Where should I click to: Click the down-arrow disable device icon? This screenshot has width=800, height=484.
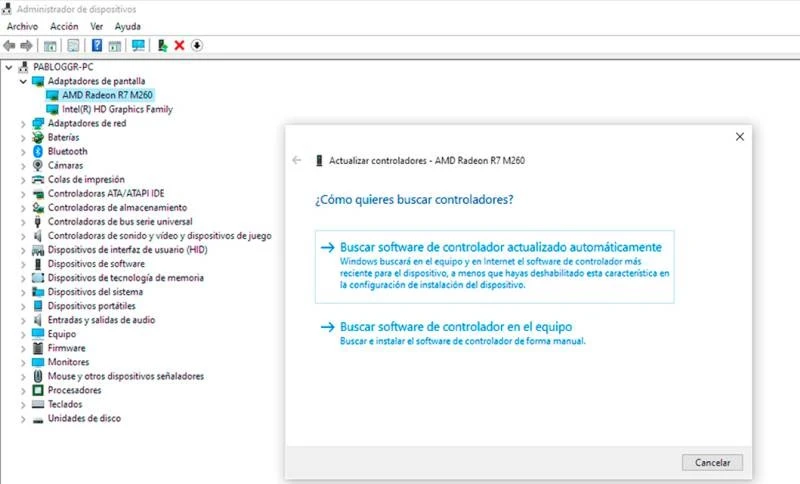coord(197,45)
